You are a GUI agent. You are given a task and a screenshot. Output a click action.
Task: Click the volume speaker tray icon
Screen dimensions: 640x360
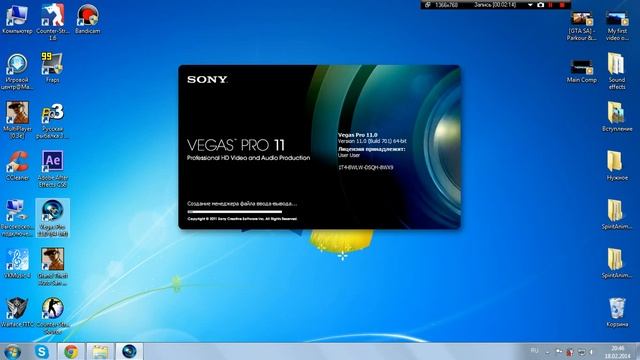(591, 351)
